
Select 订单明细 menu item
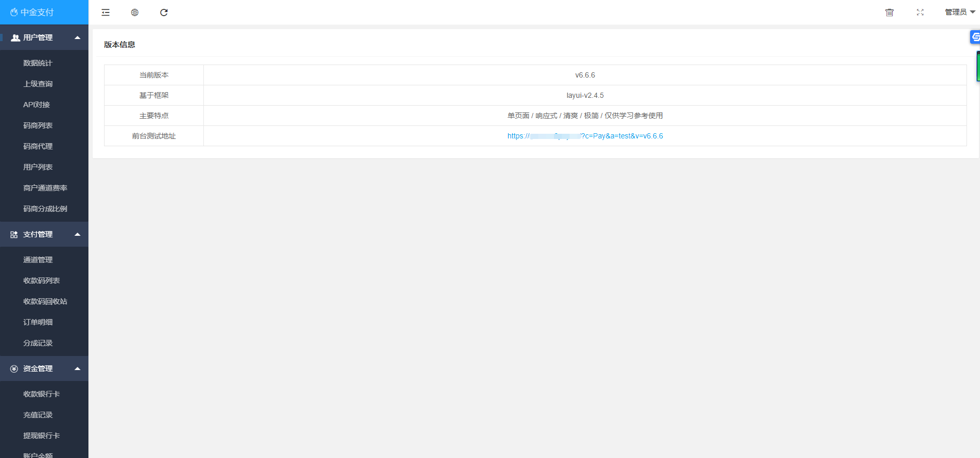click(38, 322)
